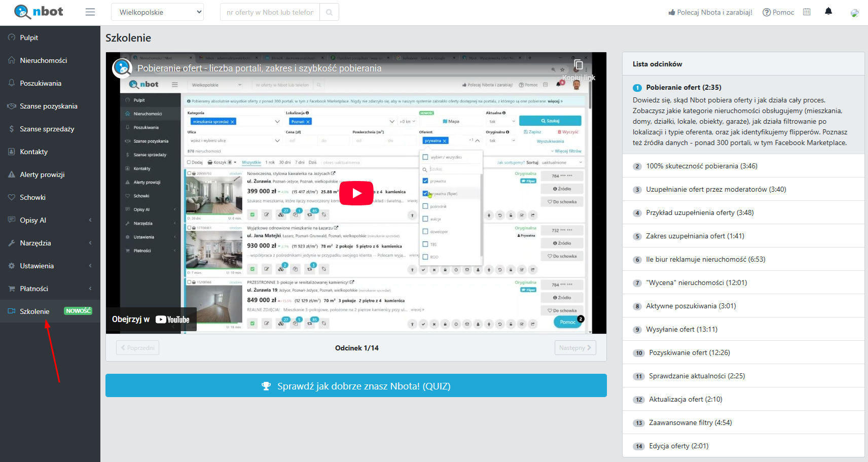Go to Nieruchomości in the sidebar
The height and width of the screenshot is (462, 868).
[x=44, y=60]
